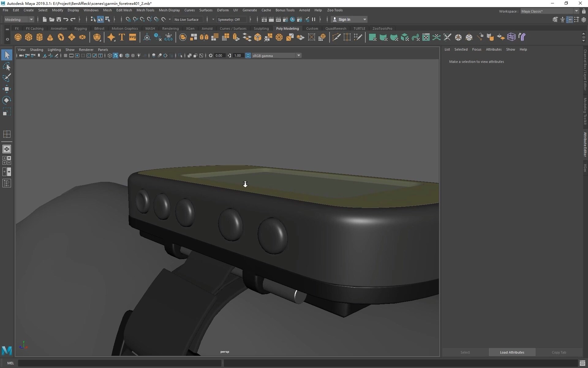
Task: Create a polygon cylinder from the shelf
Action: [39, 37]
